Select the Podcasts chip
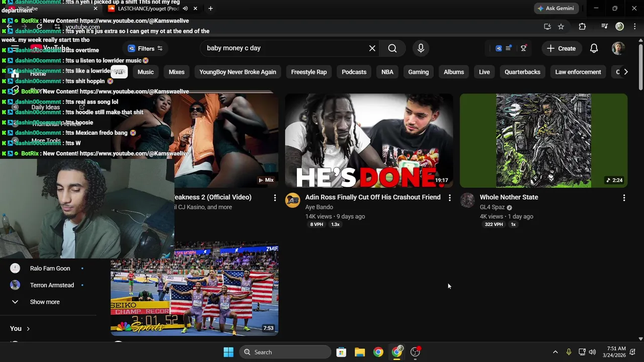This screenshot has height=362, width=644. pos(354,72)
